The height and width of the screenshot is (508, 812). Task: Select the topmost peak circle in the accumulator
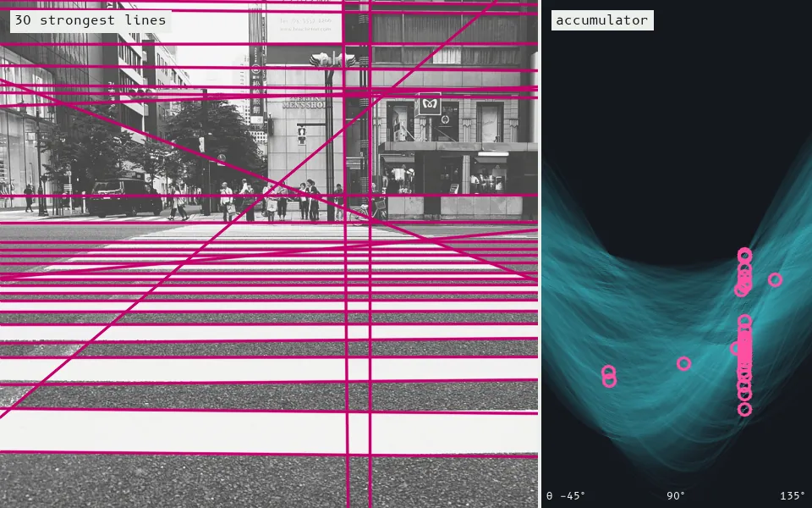pos(744,255)
